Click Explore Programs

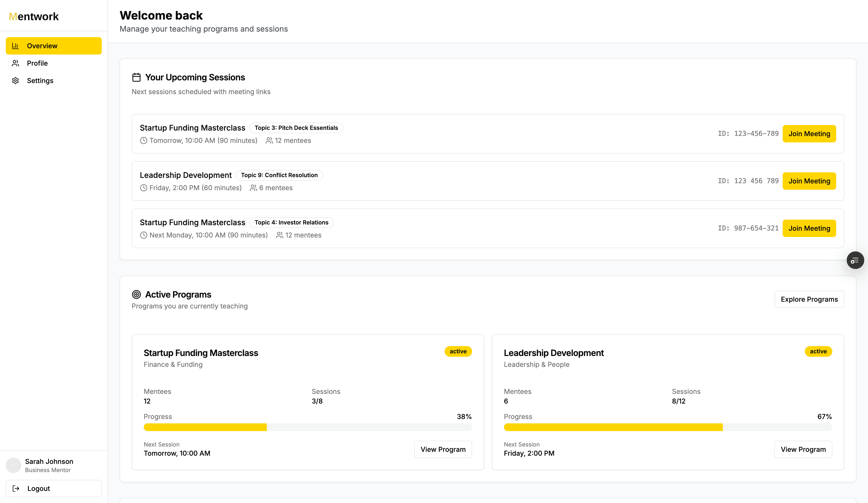pyautogui.click(x=809, y=299)
